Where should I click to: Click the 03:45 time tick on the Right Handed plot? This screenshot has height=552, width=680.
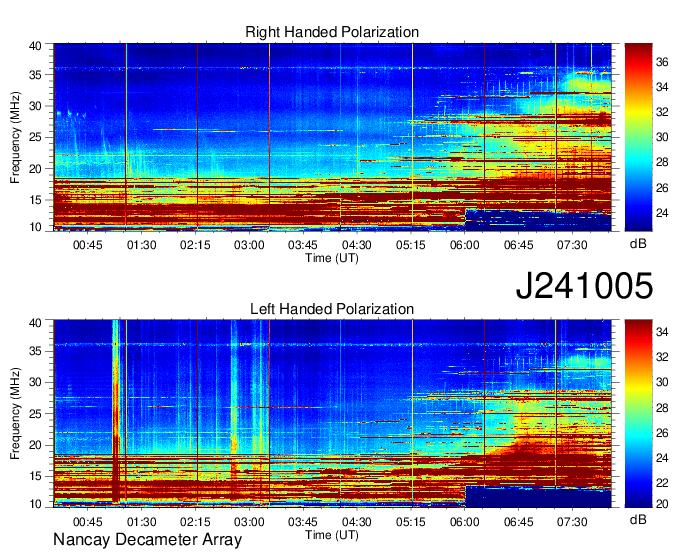pyautogui.click(x=303, y=245)
